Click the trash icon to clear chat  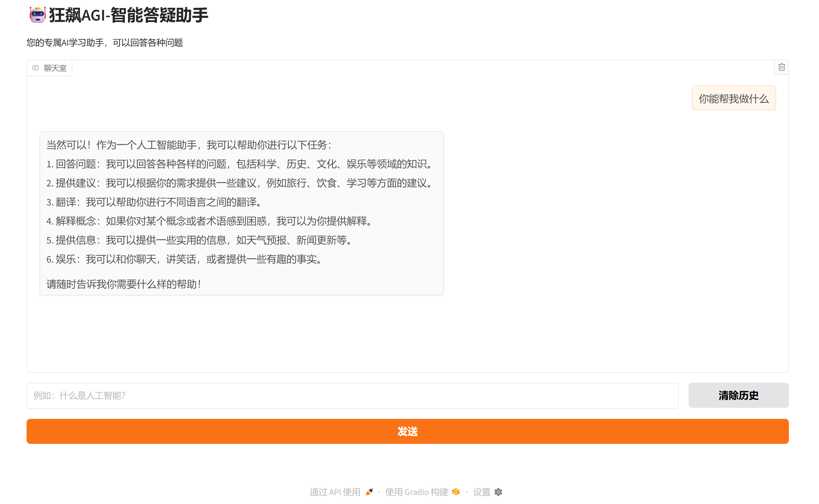(781, 67)
